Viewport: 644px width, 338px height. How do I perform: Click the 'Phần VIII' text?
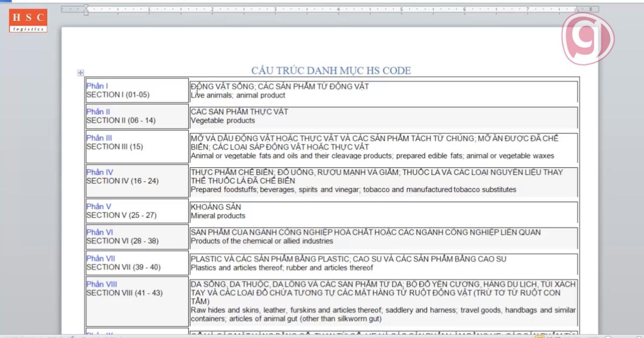pyautogui.click(x=102, y=284)
